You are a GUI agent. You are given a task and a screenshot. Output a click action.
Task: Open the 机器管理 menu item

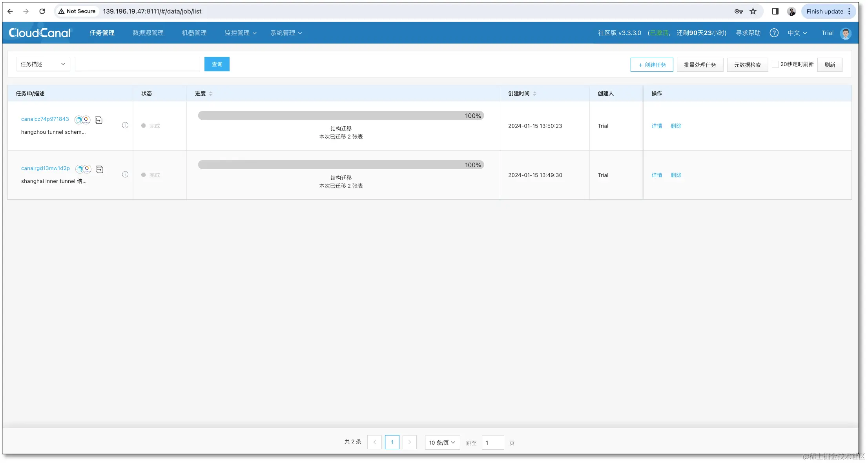click(x=194, y=33)
